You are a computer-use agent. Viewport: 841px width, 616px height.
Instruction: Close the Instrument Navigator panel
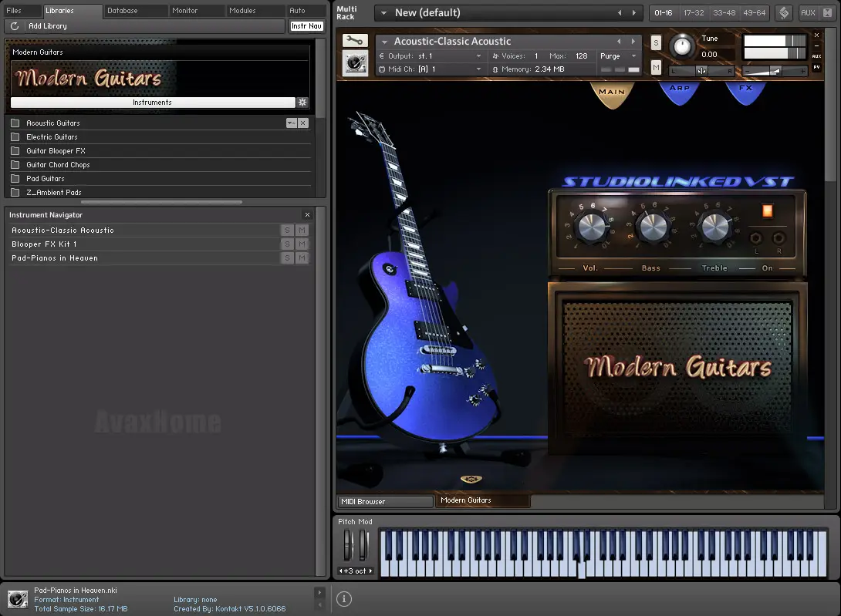tap(307, 214)
